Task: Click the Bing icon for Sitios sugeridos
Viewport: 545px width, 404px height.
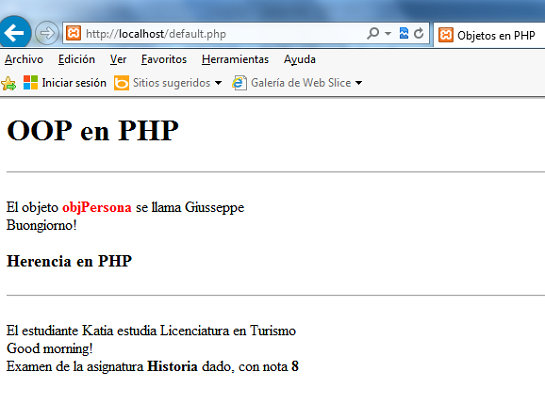Action: pyautogui.click(x=121, y=83)
